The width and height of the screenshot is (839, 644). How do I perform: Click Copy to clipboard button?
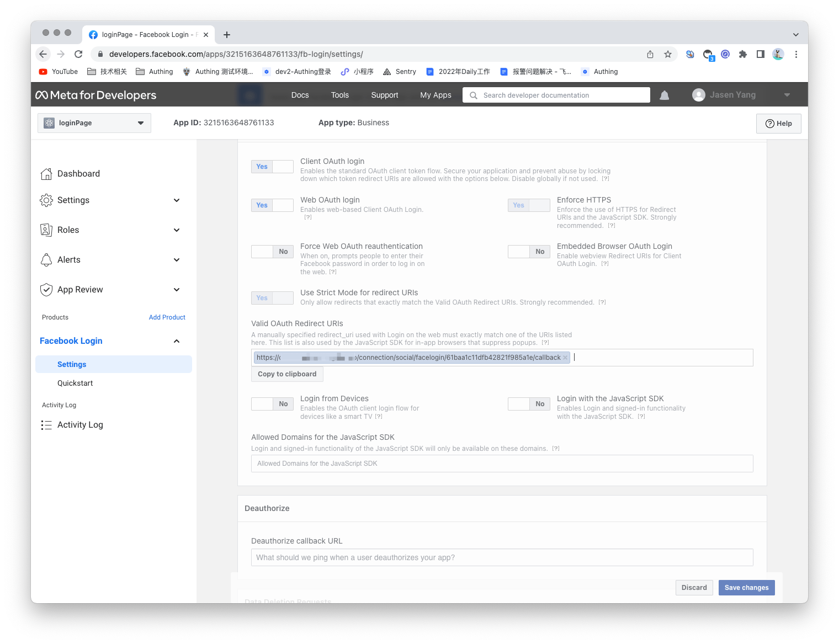coord(287,374)
